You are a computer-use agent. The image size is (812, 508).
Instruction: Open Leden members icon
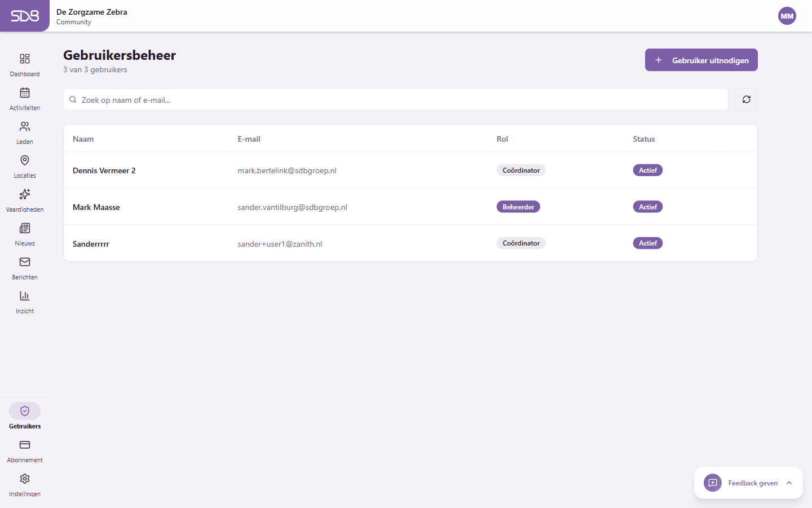pos(25,127)
